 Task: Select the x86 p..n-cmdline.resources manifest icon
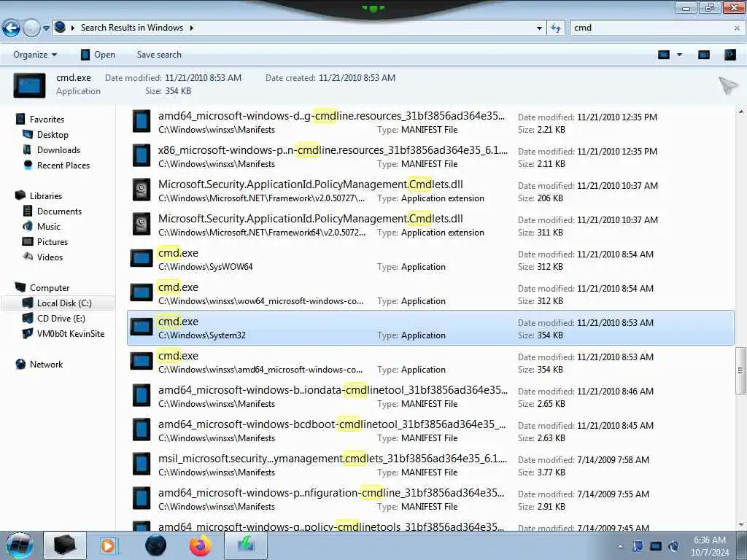tap(142, 156)
